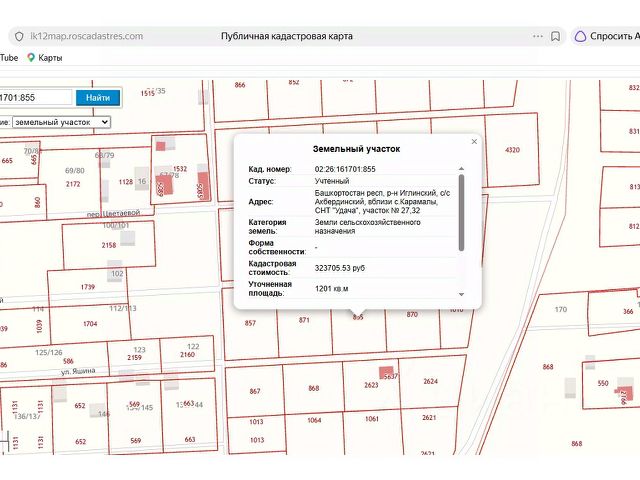640x480 pixels.
Task: Click the popup scroll-up arrow
Action: [461, 169]
